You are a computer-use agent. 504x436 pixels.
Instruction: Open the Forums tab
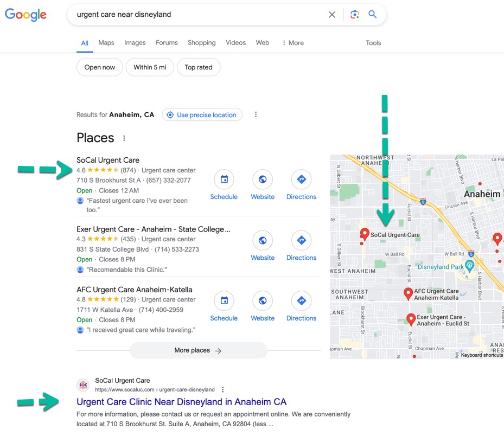pos(167,43)
